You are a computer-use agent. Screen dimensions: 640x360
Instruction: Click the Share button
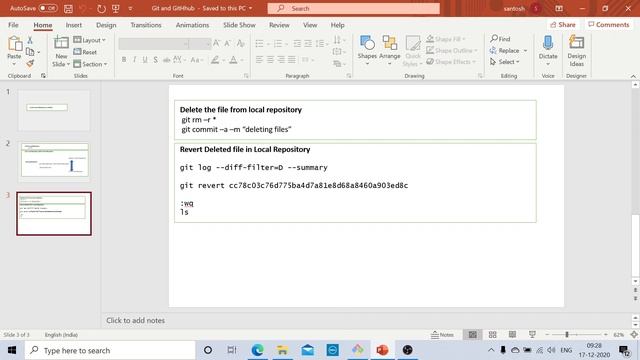[x=563, y=24]
